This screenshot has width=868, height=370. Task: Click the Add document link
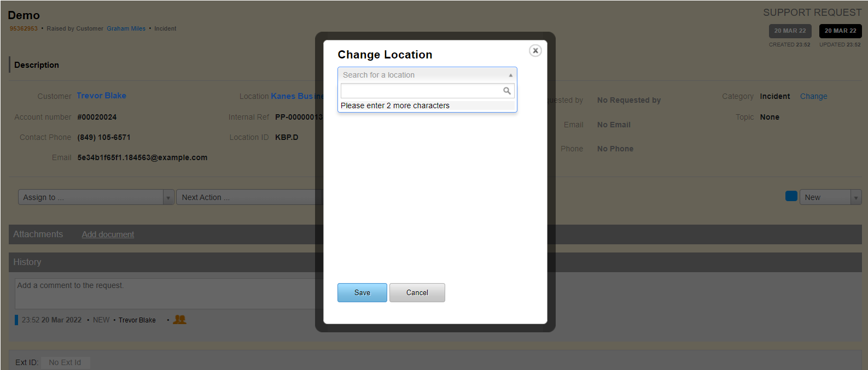point(108,234)
